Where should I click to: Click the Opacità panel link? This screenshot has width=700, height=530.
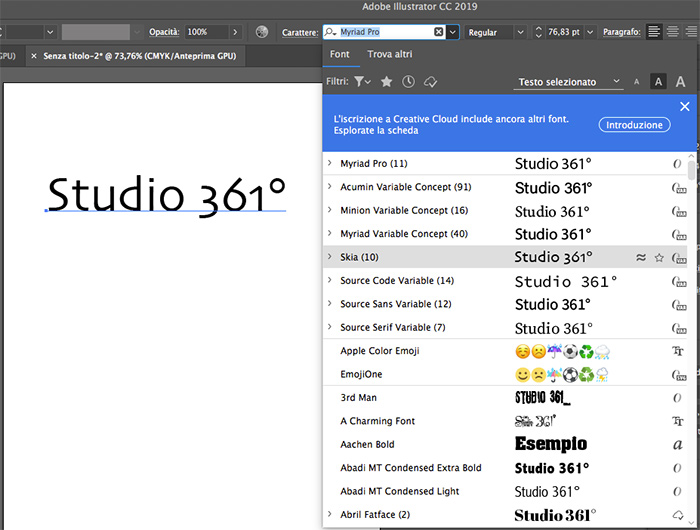click(164, 32)
